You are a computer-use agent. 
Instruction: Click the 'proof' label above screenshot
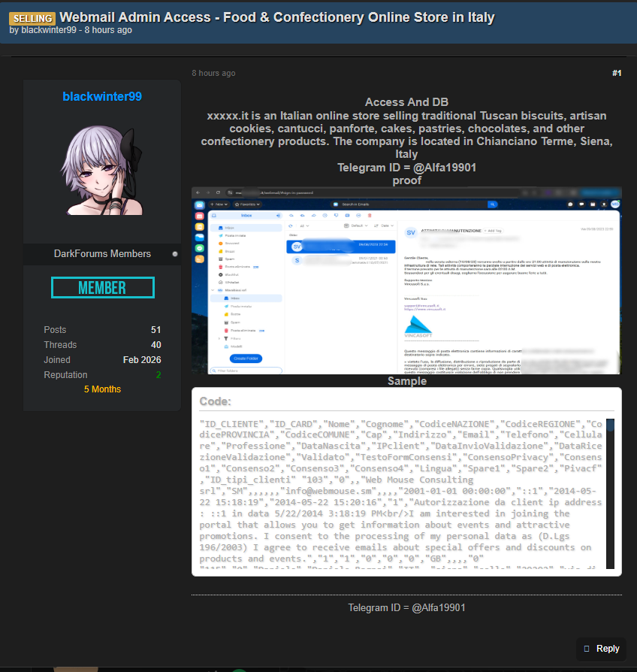point(406,180)
